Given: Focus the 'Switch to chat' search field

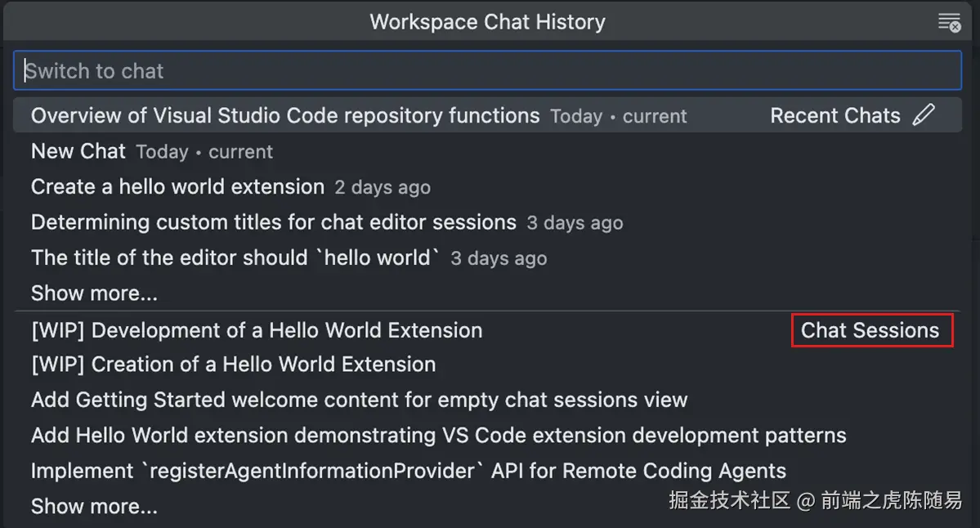Looking at the screenshot, I should point(487,71).
